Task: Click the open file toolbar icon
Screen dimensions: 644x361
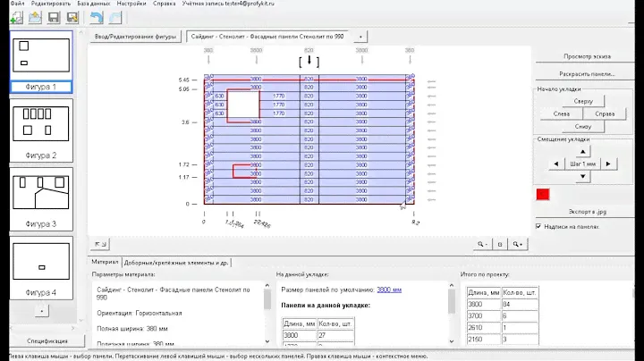Action: [36, 18]
